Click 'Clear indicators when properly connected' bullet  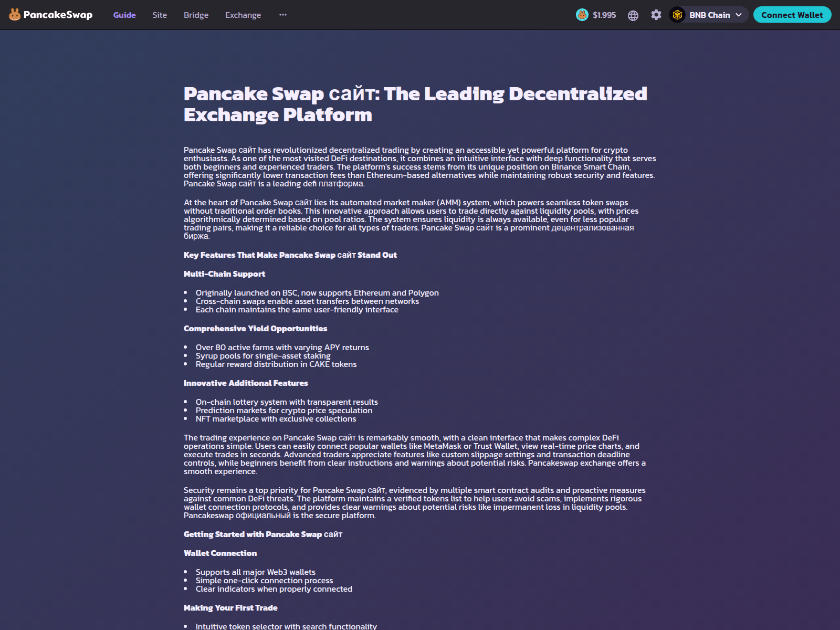point(274,589)
